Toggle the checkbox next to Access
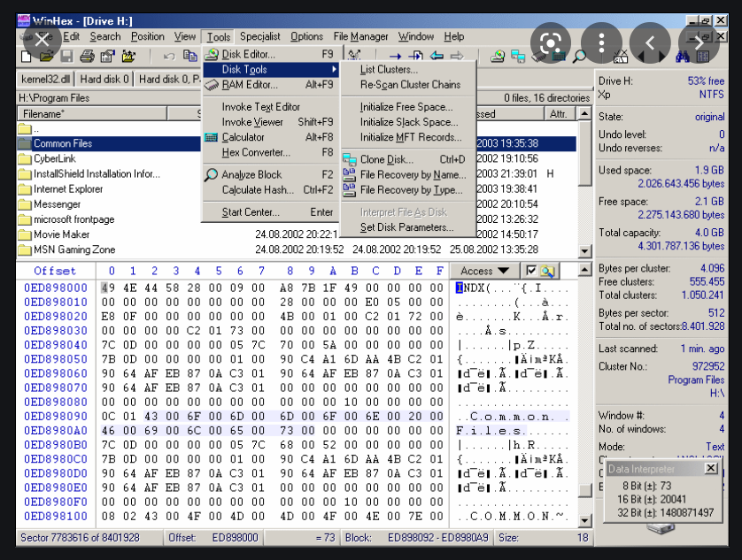 (x=531, y=271)
